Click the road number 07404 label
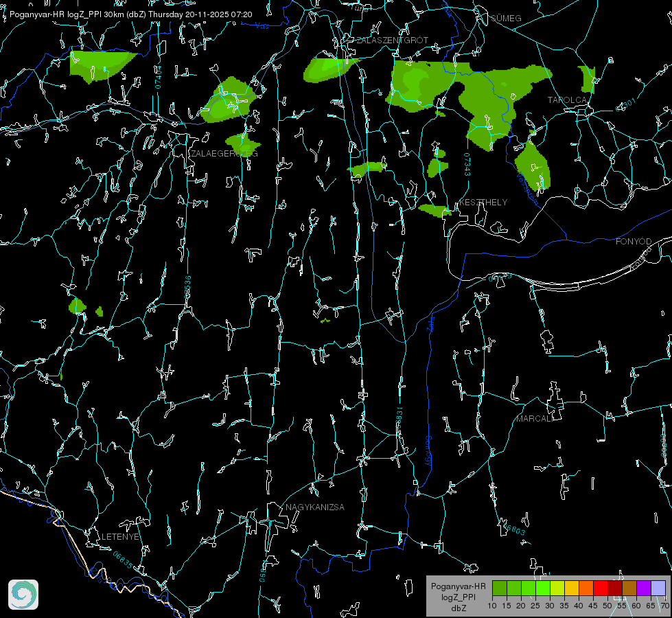This screenshot has height=618, width=672. click(x=158, y=78)
